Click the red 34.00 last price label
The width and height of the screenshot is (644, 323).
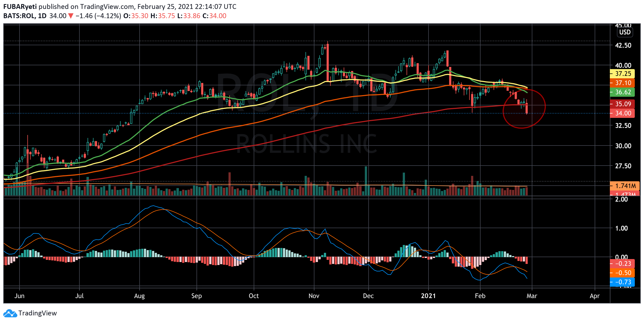pos(623,113)
